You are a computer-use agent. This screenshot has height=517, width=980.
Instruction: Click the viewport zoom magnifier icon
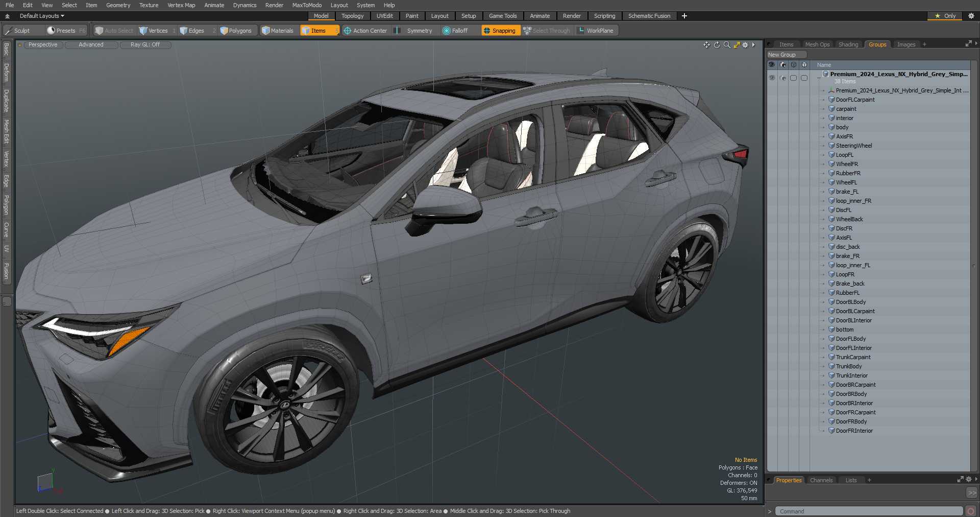[727, 45]
